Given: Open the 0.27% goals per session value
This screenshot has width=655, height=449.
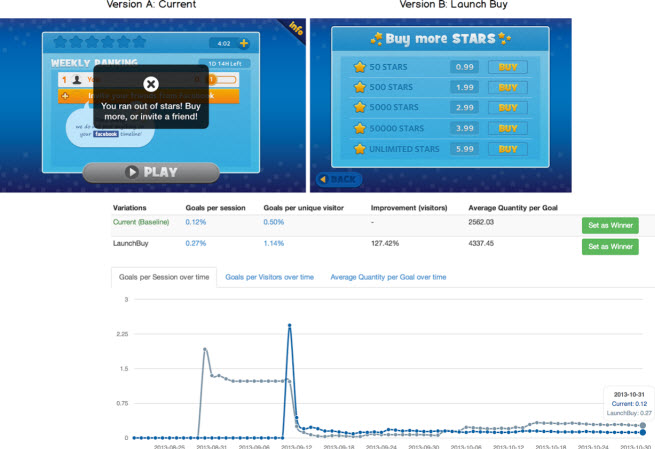Looking at the screenshot, I should [195, 243].
